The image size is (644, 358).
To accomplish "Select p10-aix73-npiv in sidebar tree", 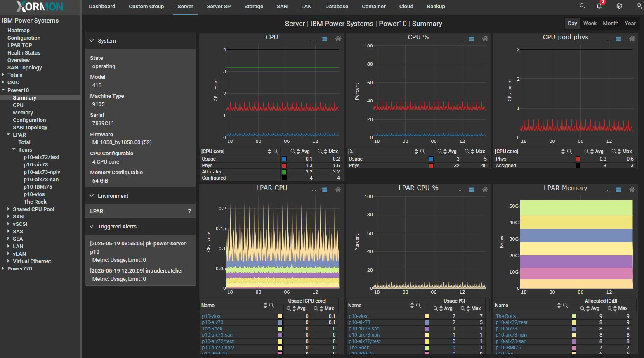I will pyautogui.click(x=42, y=172).
